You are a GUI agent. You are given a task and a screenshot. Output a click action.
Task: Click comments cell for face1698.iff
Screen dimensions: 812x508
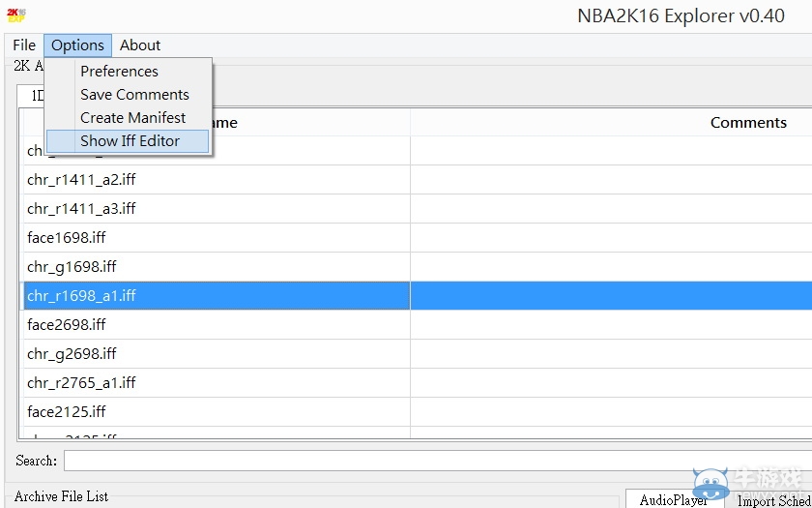611,238
